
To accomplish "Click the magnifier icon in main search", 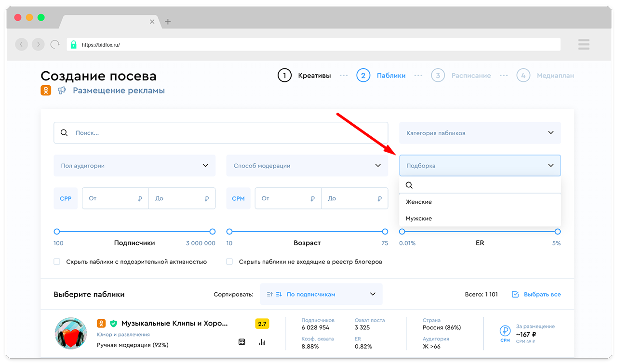I will (64, 132).
